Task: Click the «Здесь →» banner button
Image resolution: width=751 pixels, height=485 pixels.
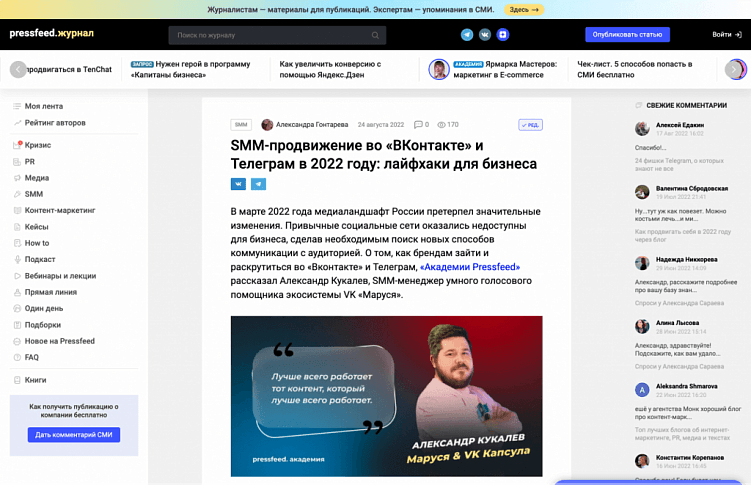Action: pos(523,10)
